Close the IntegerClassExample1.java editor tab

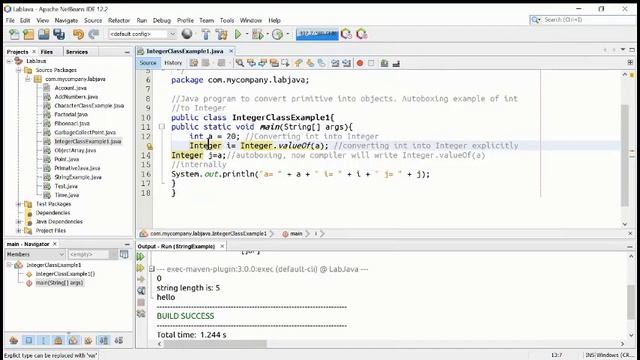pos(231,51)
